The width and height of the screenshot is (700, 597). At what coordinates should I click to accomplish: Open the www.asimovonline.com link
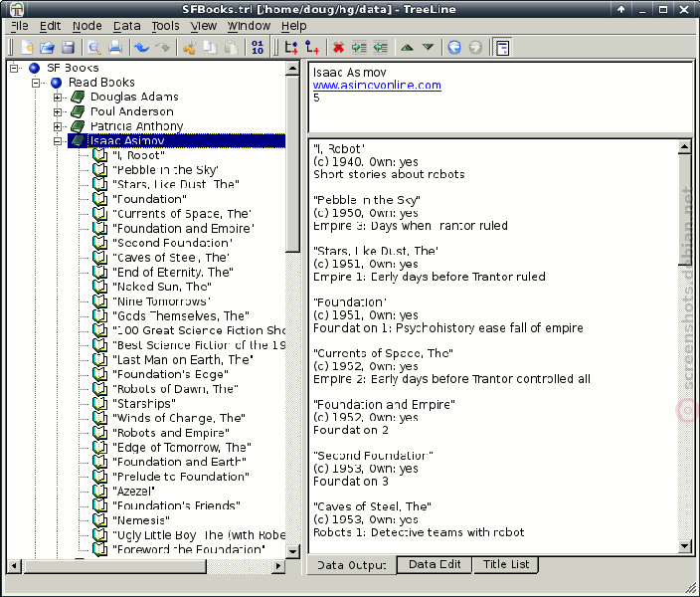tap(377, 85)
